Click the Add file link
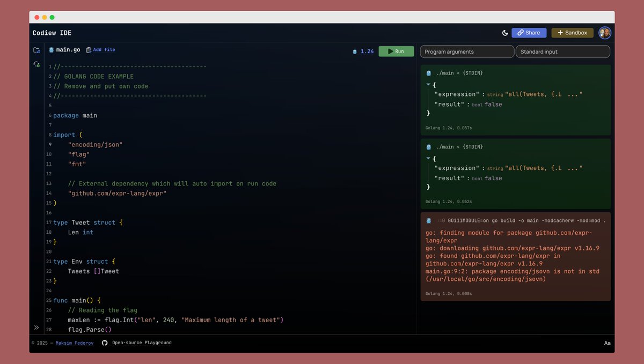The image size is (644, 364). [101, 50]
